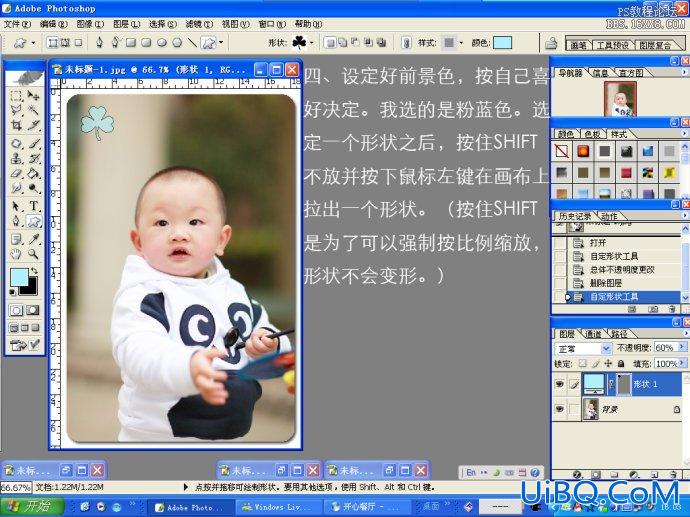Select the Custom Shape tool in toolbox
This screenshot has height=517, width=690.
[x=33, y=221]
